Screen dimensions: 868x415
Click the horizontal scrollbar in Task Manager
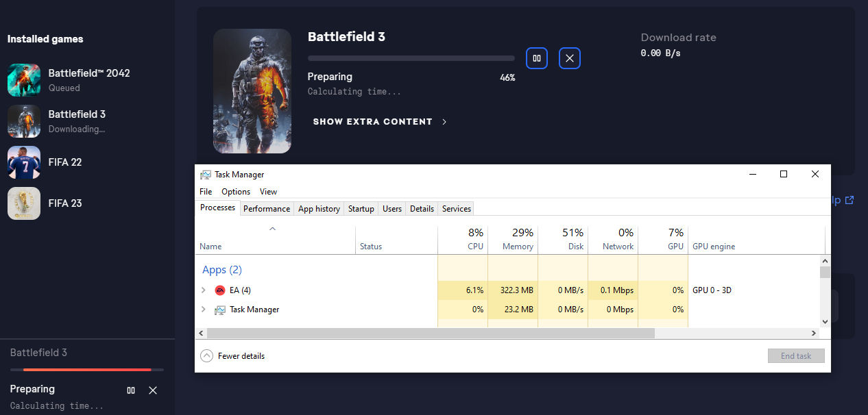point(430,333)
